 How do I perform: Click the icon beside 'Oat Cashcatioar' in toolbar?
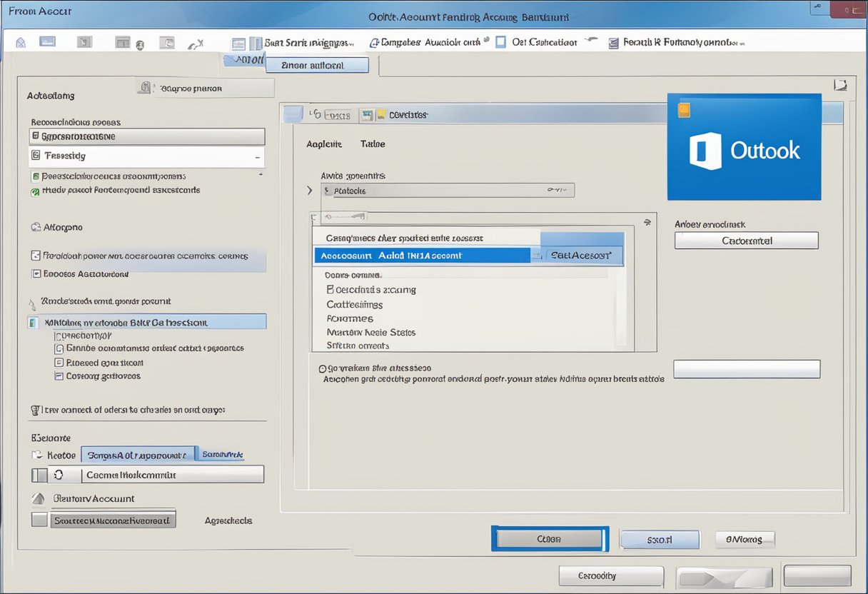(500, 42)
